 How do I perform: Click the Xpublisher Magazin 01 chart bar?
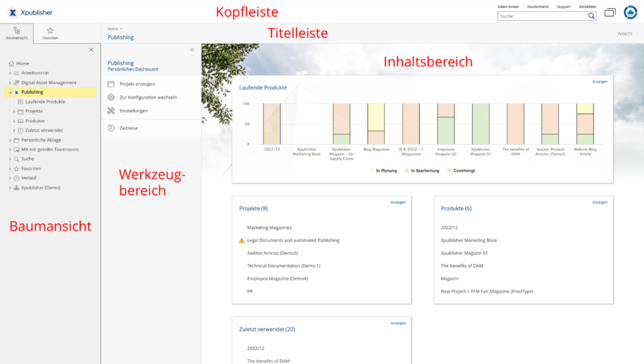tap(480, 123)
